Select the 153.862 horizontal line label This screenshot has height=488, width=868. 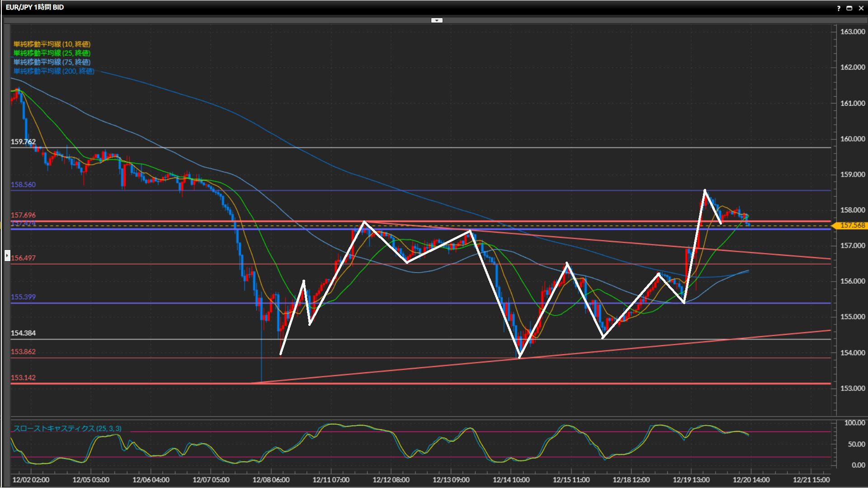click(23, 352)
